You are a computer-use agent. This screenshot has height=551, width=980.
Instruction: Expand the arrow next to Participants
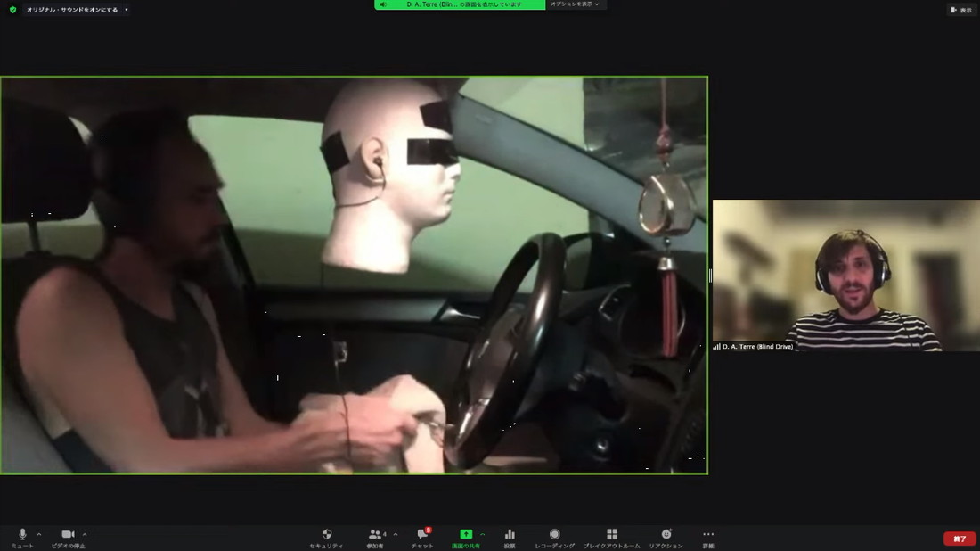pos(396,534)
